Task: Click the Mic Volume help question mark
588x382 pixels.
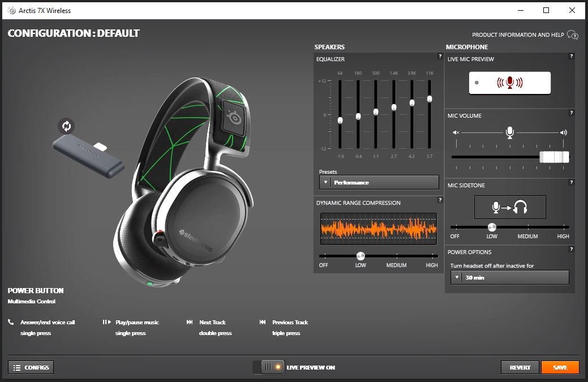Action: [x=571, y=113]
